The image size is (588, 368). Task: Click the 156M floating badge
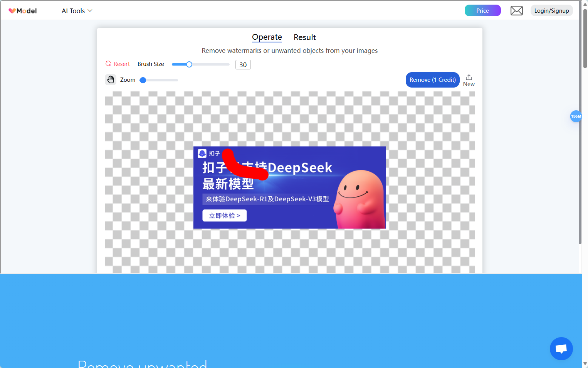pyautogui.click(x=576, y=116)
